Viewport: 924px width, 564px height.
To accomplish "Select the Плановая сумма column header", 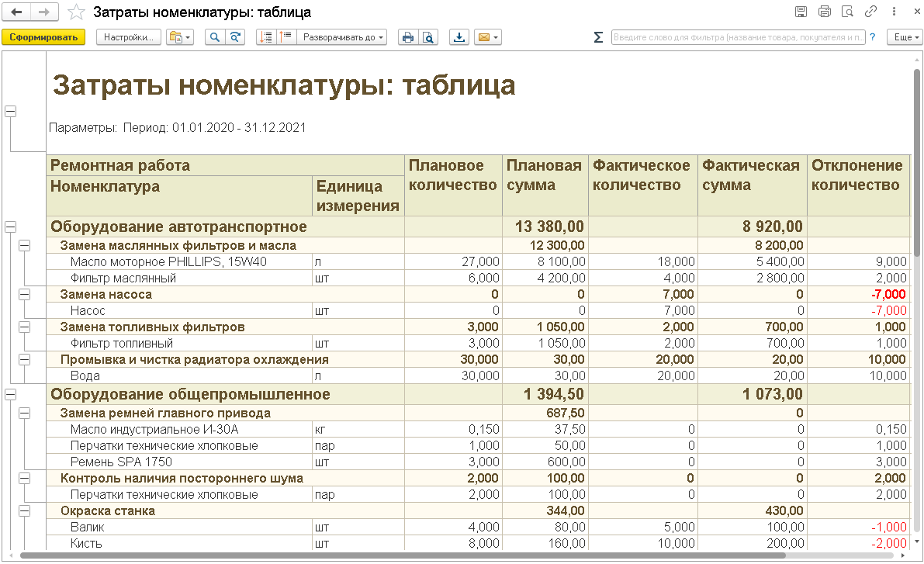I will tap(545, 185).
